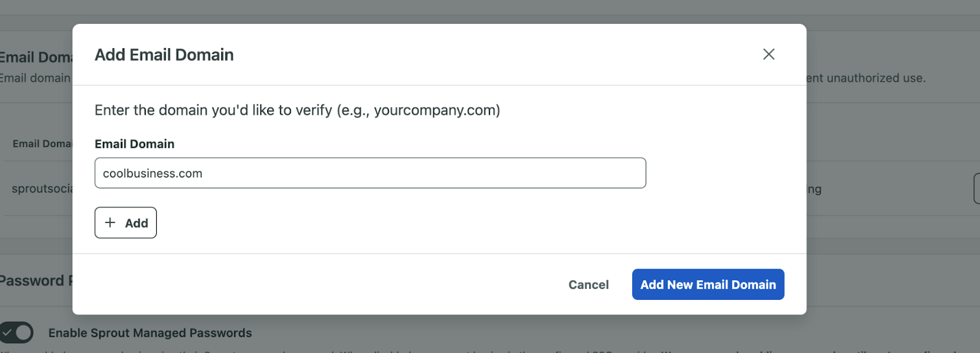Cancel adding the email domain

coord(589,284)
